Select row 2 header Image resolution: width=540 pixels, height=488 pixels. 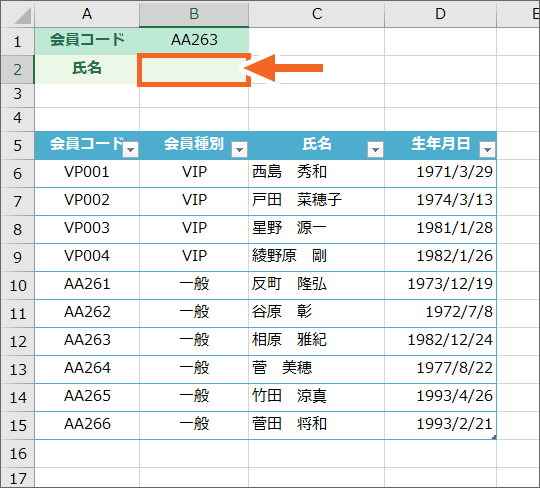tap(17, 69)
